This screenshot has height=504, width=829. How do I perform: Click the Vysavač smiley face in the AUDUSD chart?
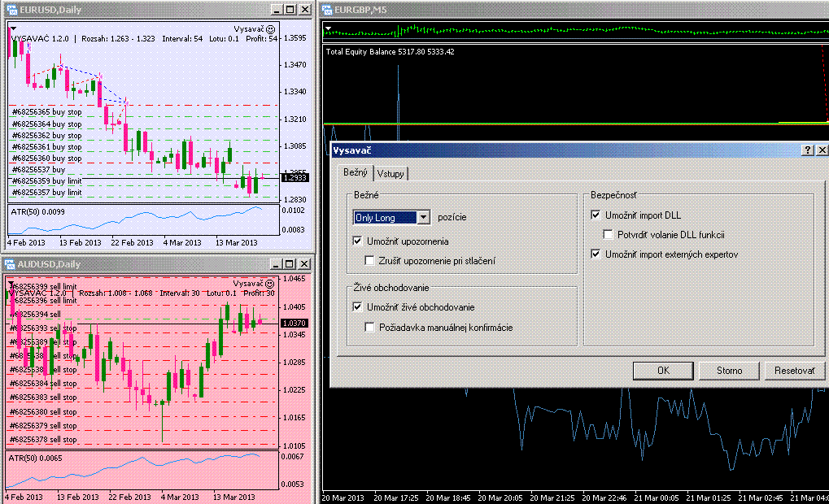269,284
